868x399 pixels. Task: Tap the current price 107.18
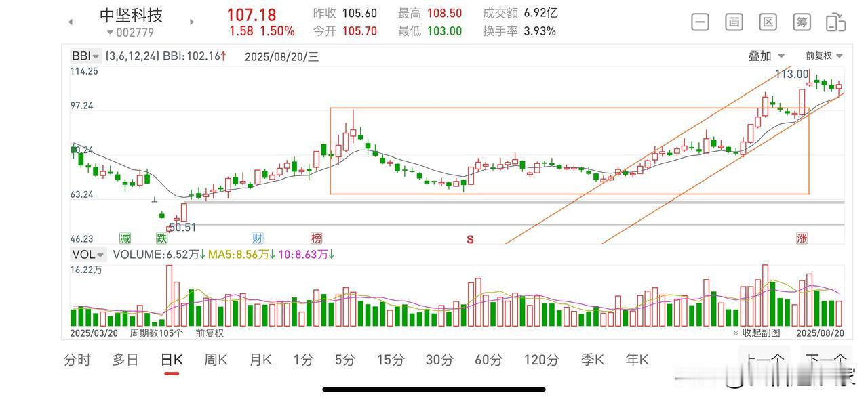[252, 14]
